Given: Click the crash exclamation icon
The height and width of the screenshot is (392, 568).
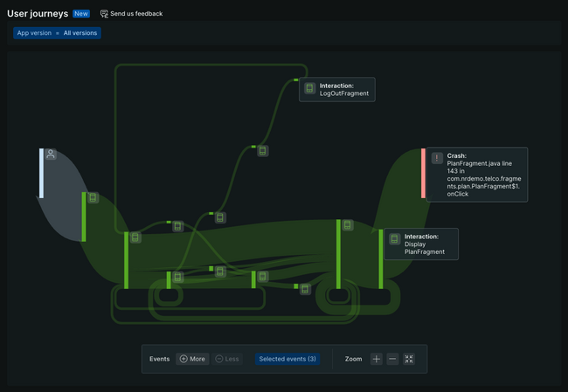Looking at the screenshot, I should (437, 158).
